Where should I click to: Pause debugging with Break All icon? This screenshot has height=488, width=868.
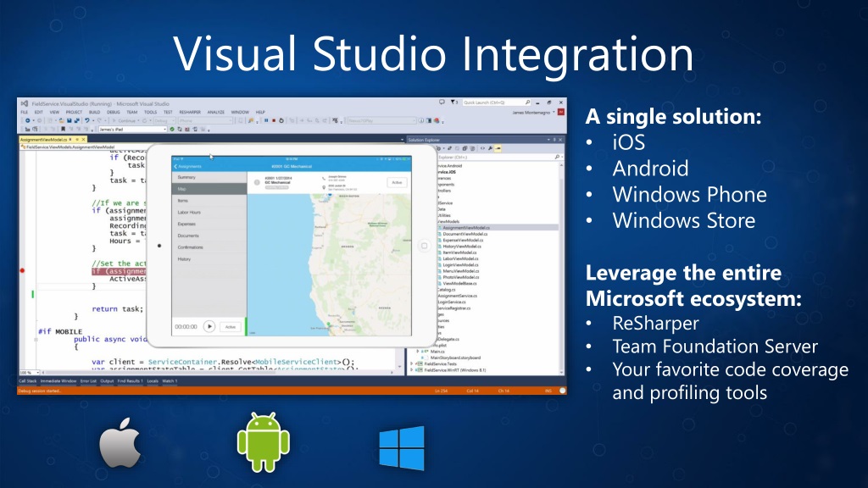tap(266, 120)
